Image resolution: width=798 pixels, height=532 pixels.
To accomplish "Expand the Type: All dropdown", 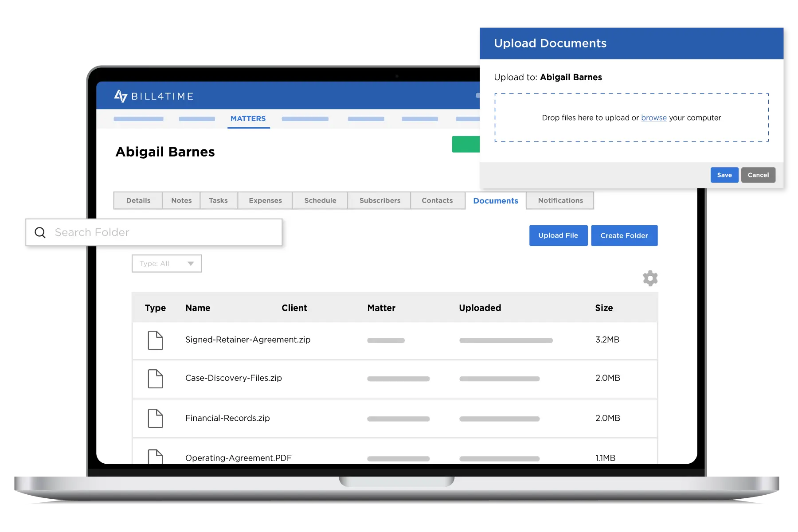I will point(167,263).
